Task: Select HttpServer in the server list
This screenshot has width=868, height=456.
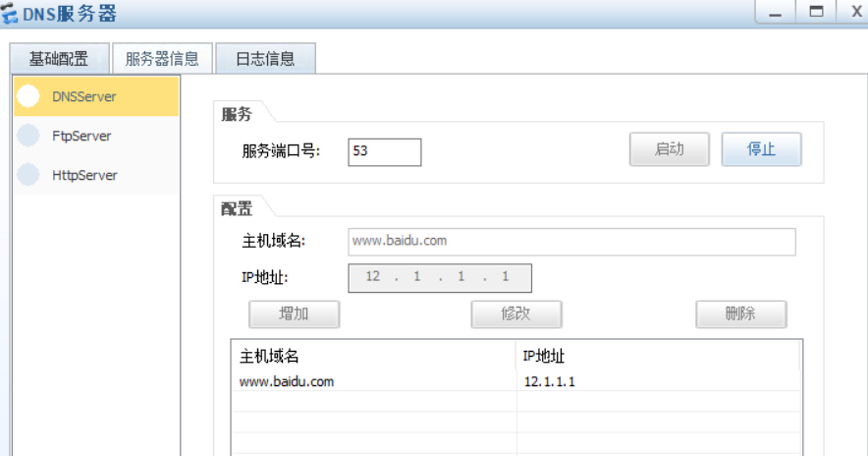Action: [x=96, y=175]
